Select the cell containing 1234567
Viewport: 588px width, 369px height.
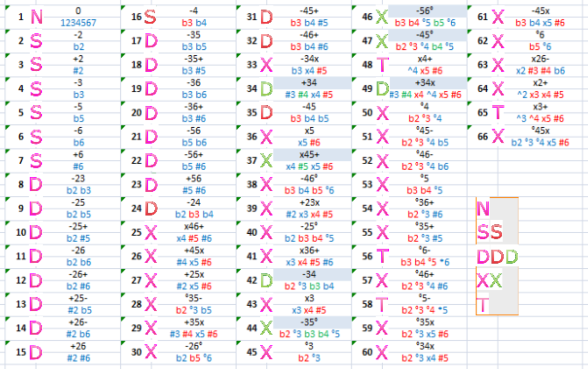tap(78, 23)
